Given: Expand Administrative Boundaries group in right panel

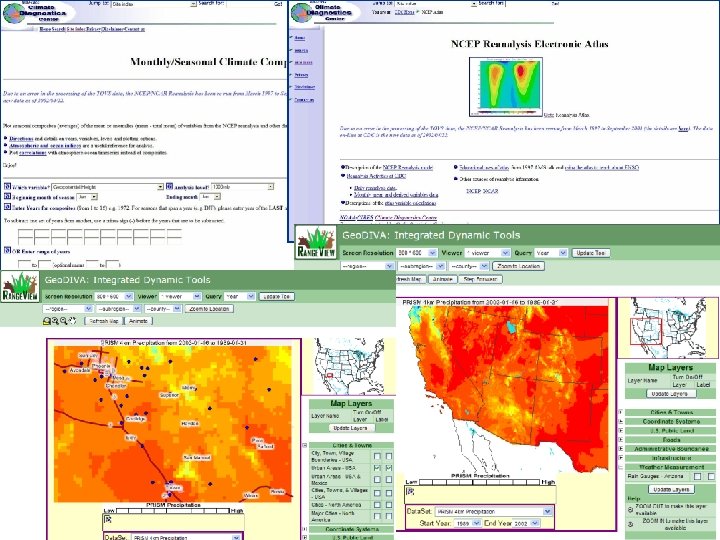Looking at the screenshot, I should pyautogui.click(x=622, y=449).
